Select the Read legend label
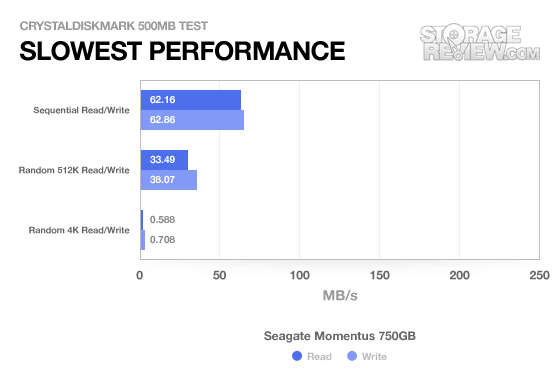 point(319,356)
